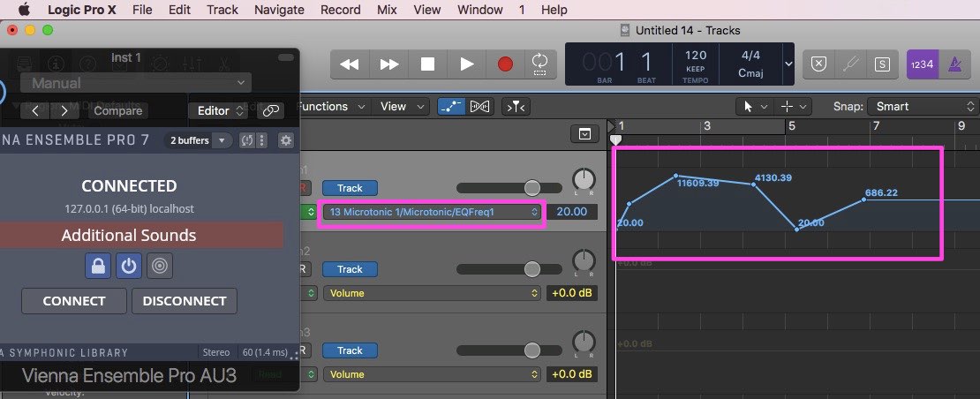This screenshot has width=980, height=399.
Task: Start recording with the red Record button
Action: coord(505,64)
